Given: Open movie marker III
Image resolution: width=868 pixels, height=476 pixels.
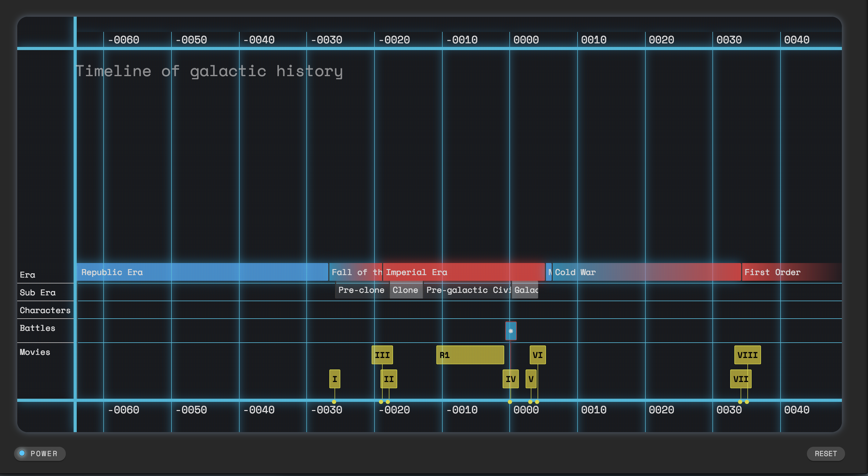Looking at the screenshot, I should (382, 355).
